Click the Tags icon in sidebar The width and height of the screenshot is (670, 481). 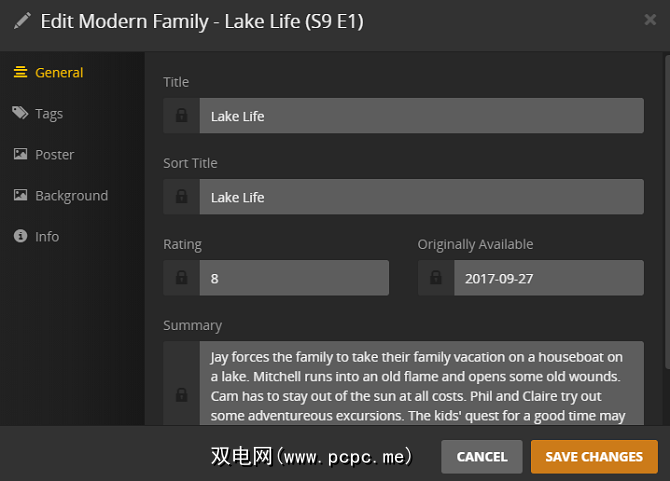pos(19,114)
